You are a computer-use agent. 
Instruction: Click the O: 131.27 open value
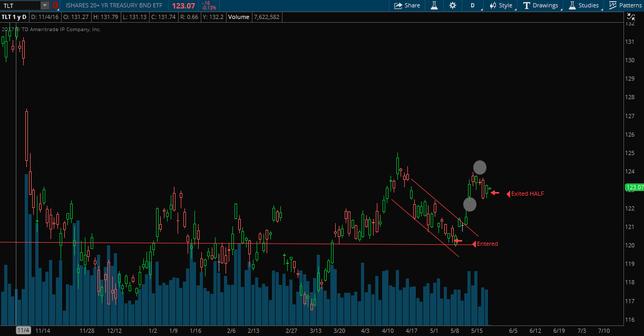click(76, 17)
